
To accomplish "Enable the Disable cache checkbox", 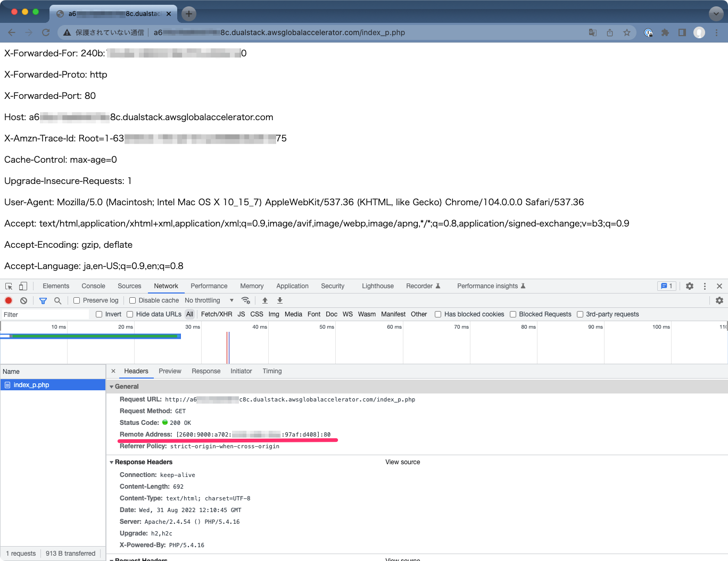I will coord(132,300).
